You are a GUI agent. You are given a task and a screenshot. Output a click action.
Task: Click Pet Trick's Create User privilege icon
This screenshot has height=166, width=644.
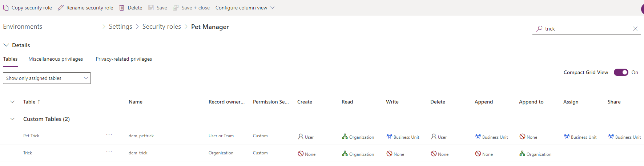coord(301,137)
